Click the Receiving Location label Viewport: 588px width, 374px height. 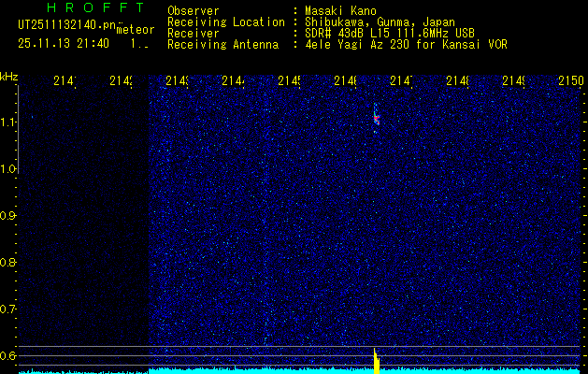[226, 22]
